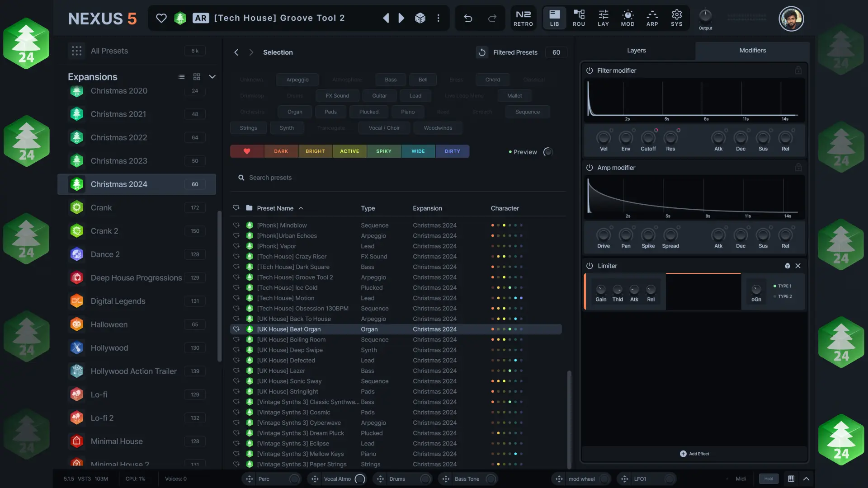This screenshot has width=868, height=488.
Task: Sort by Type column header
Action: tap(368, 208)
